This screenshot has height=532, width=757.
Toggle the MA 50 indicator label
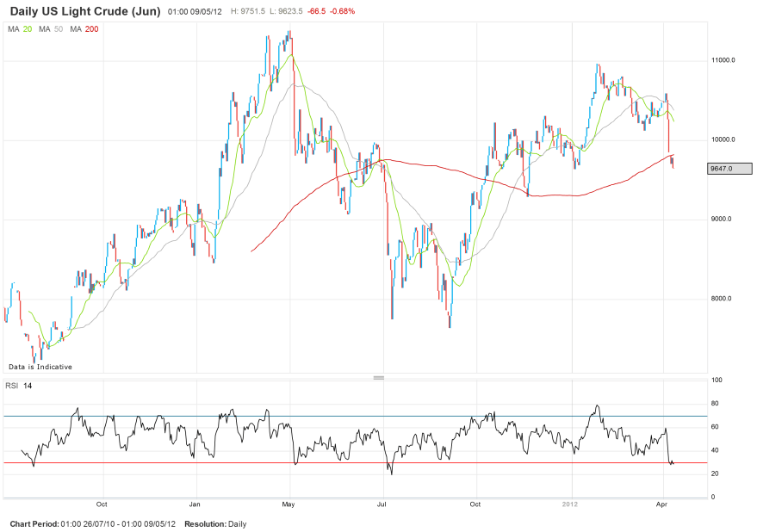(x=52, y=29)
